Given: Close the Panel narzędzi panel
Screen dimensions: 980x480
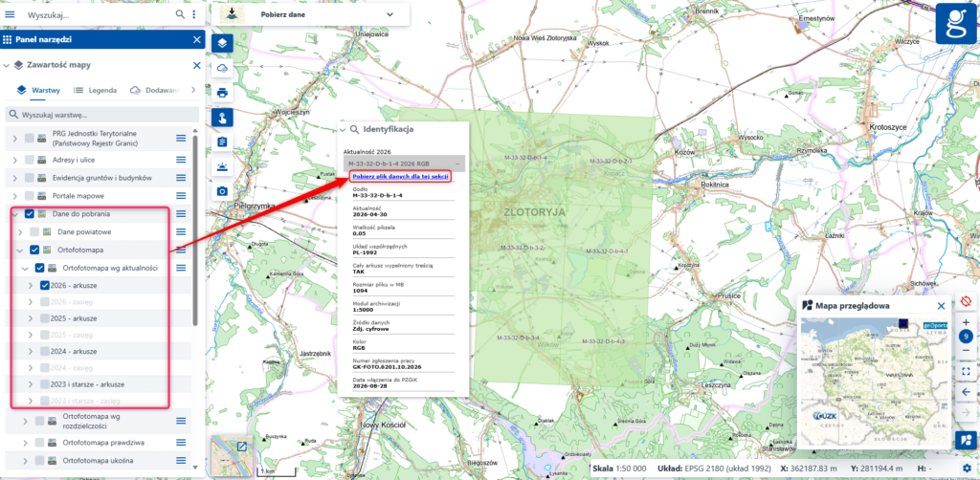Looking at the screenshot, I should coord(197,39).
